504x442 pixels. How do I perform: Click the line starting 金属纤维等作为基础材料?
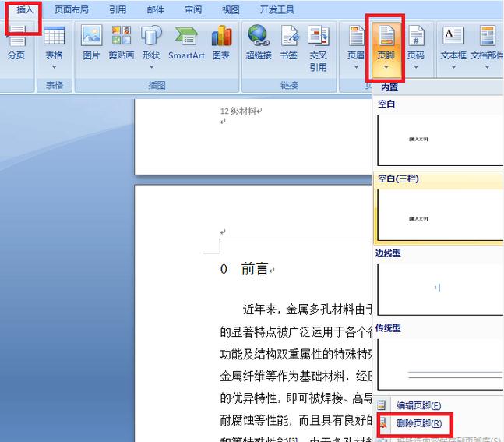296,376
